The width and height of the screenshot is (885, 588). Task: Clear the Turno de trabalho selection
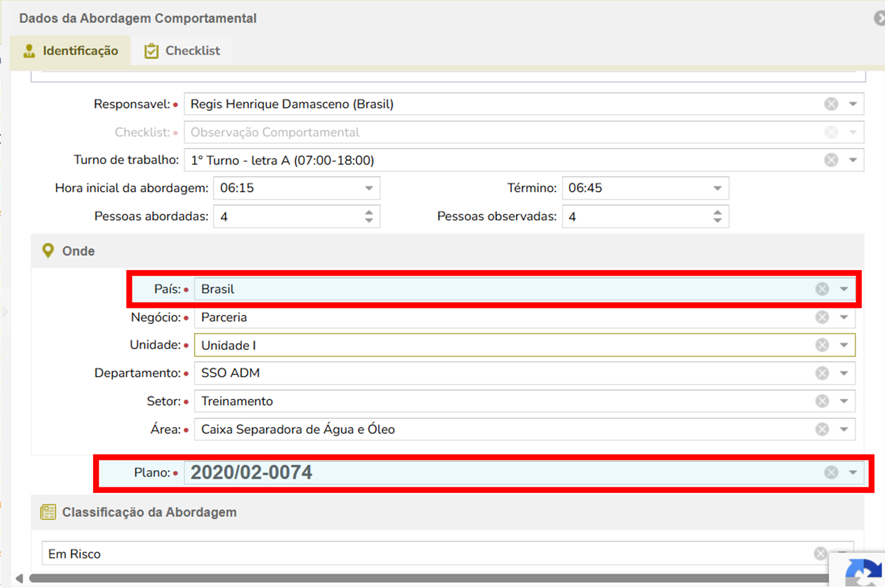point(831,160)
